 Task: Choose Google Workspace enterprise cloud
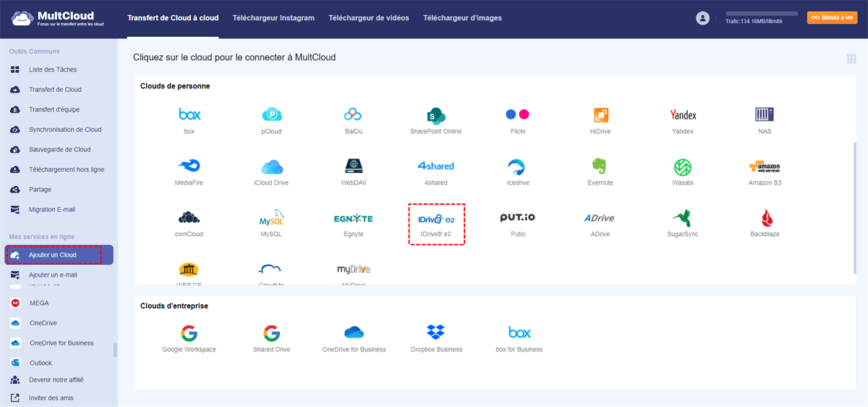tap(190, 338)
